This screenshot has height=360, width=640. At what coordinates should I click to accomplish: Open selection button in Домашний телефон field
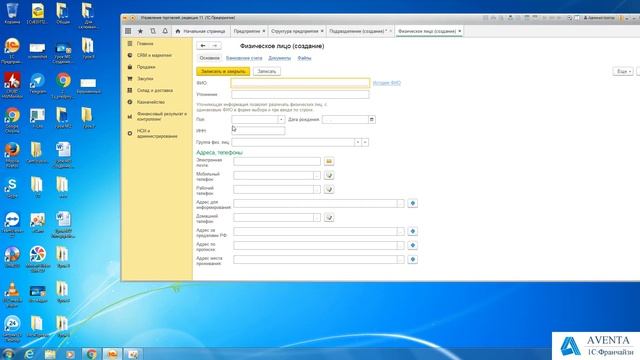point(317,217)
